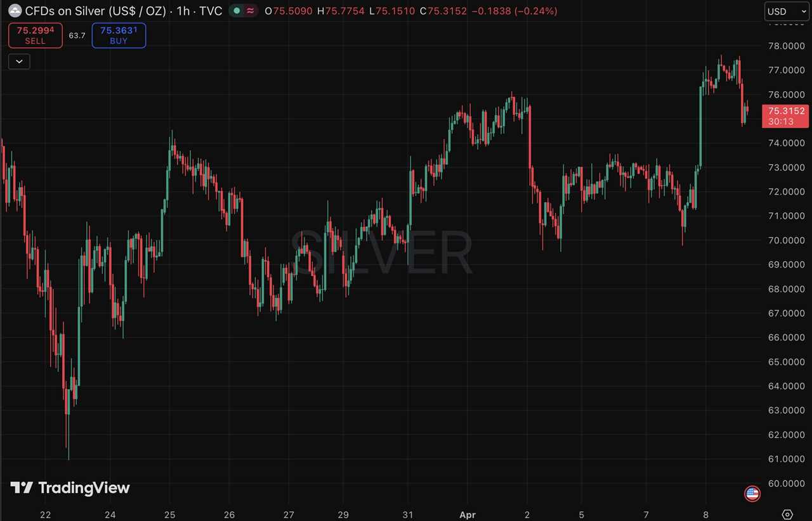
Task: Click the Silver instrument logo icon
Action: coord(14,11)
